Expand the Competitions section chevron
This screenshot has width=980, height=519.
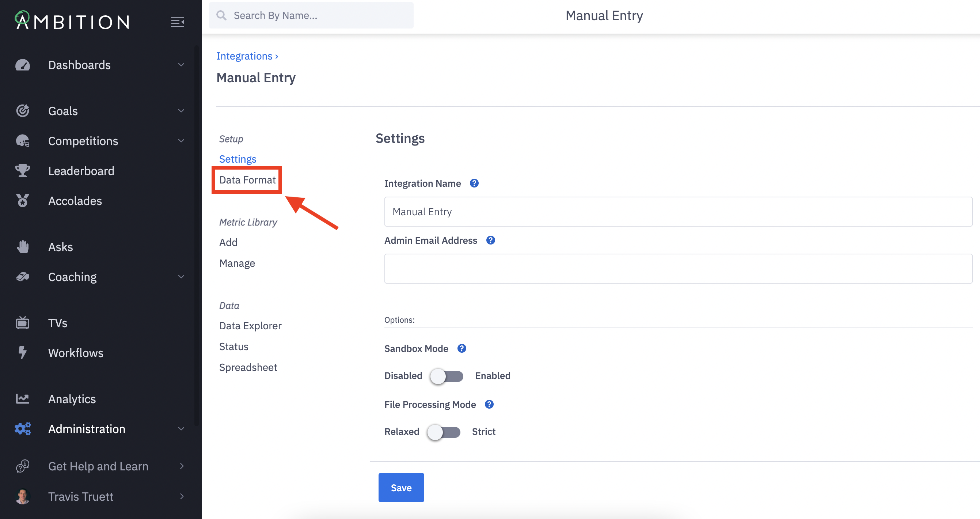tap(181, 141)
